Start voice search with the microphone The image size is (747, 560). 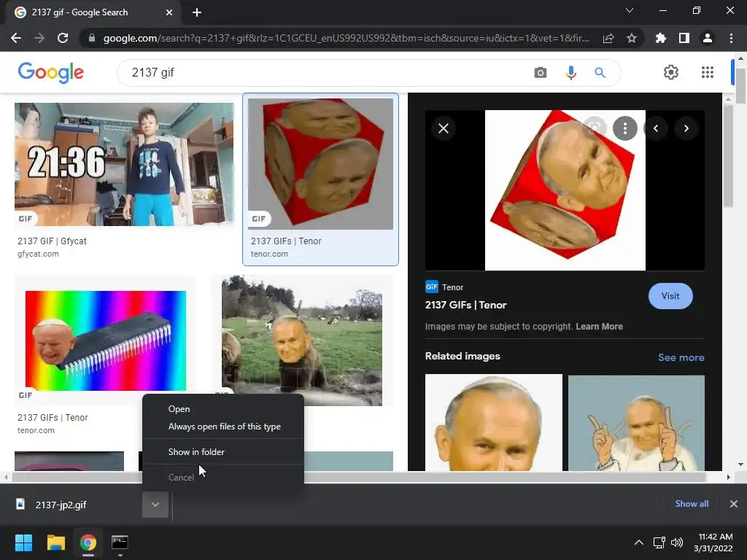[x=570, y=72]
